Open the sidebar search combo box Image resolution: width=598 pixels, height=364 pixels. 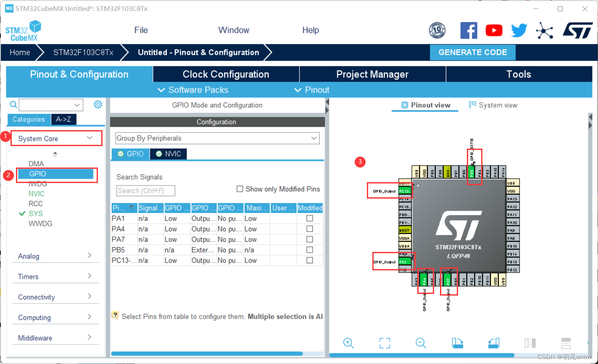pyautogui.click(x=51, y=105)
